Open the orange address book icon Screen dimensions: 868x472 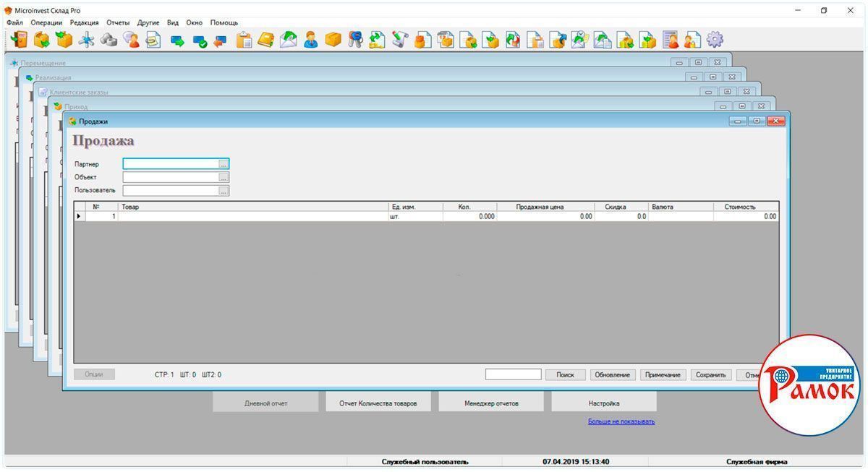click(x=266, y=40)
